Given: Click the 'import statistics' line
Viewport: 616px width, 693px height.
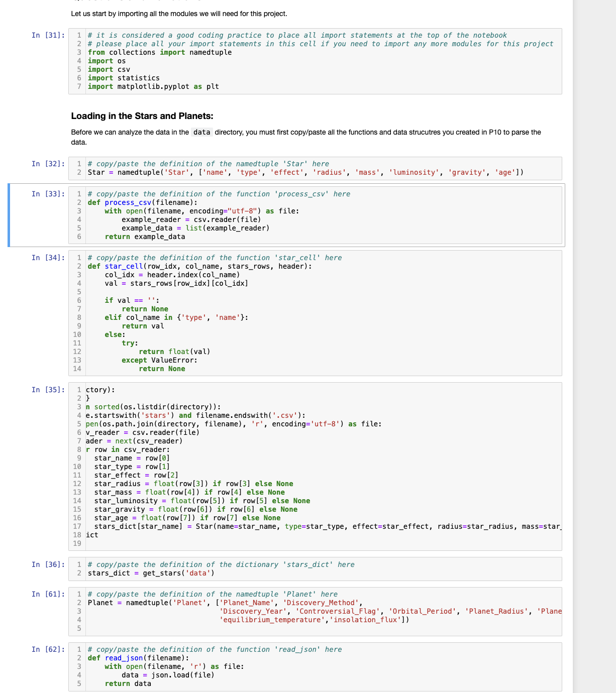Looking at the screenshot, I should 124,78.
